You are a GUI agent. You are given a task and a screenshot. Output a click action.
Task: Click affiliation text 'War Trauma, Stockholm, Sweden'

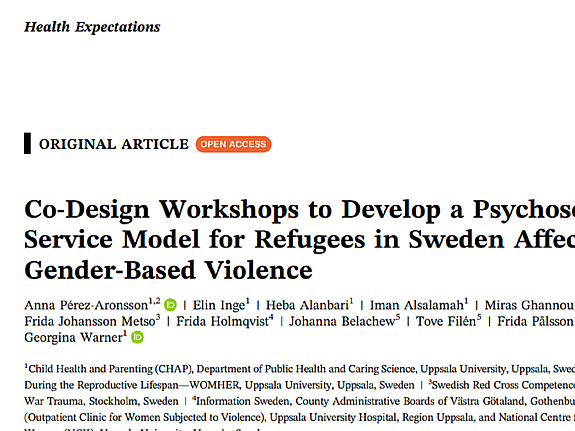pos(101,401)
